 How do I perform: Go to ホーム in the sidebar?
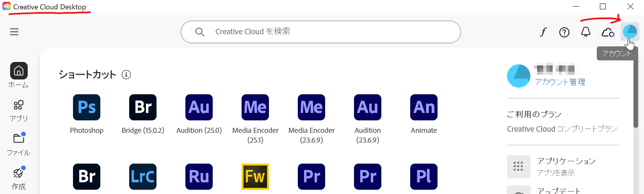pyautogui.click(x=19, y=75)
